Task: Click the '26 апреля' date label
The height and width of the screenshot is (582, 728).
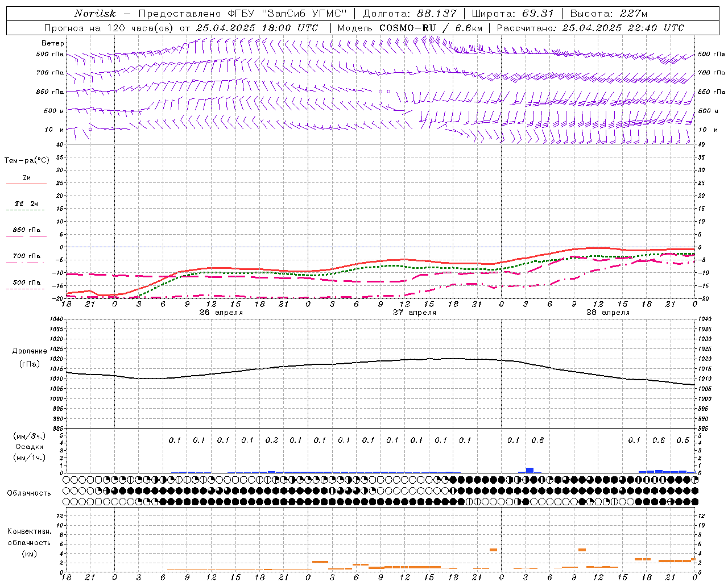Action: (x=221, y=313)
